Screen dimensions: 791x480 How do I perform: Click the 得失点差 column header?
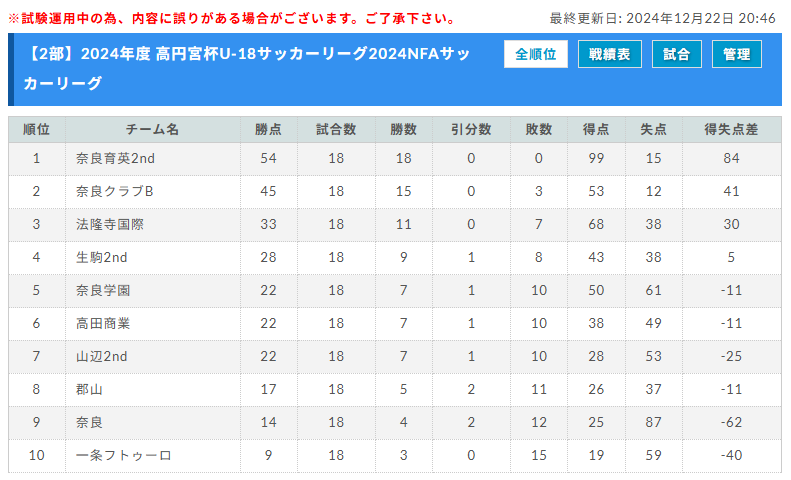pyautogui.click(x=731, y=130)
